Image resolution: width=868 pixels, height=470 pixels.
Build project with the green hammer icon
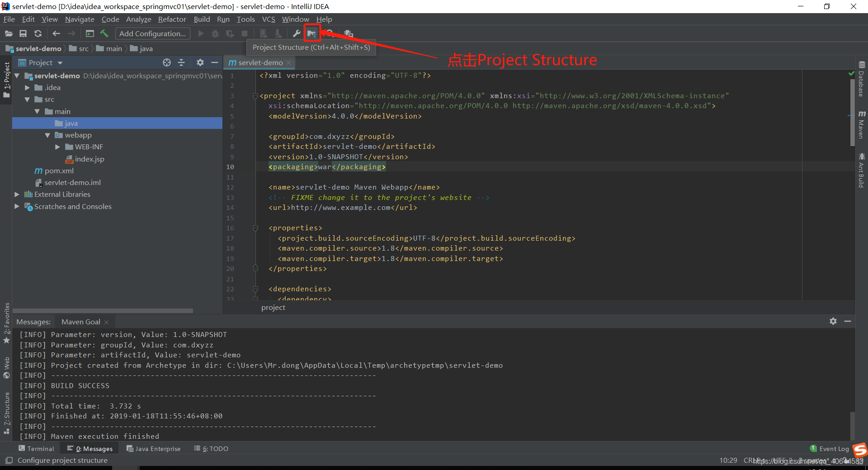[104, 33]
